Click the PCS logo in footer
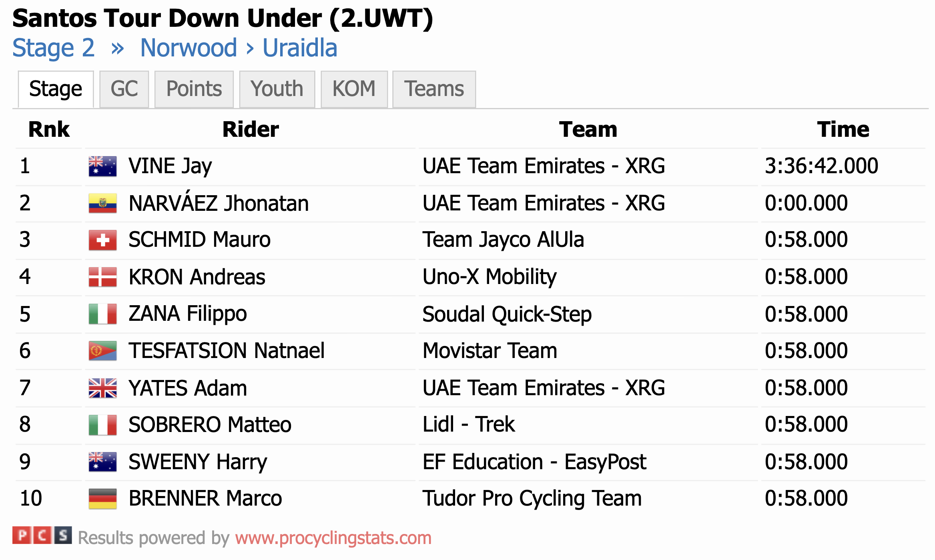935x560 pixels. [x=42, y=536]
